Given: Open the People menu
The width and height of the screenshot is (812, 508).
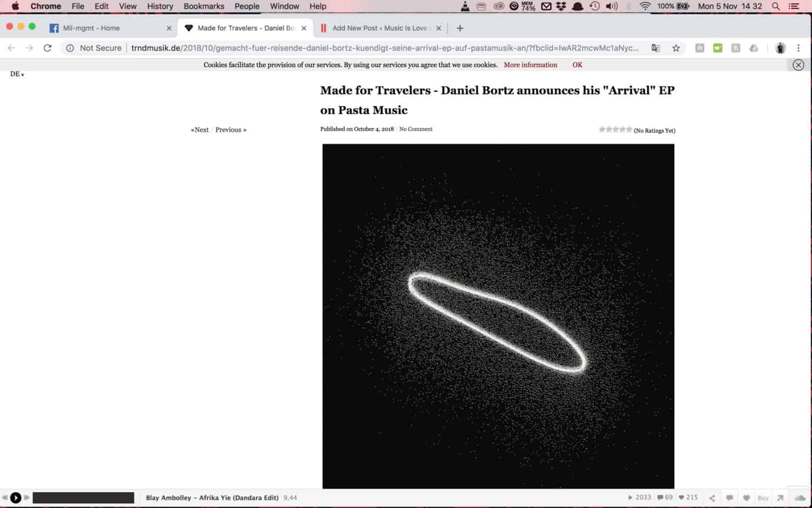Looking at the screenshot, I should 247,6.
